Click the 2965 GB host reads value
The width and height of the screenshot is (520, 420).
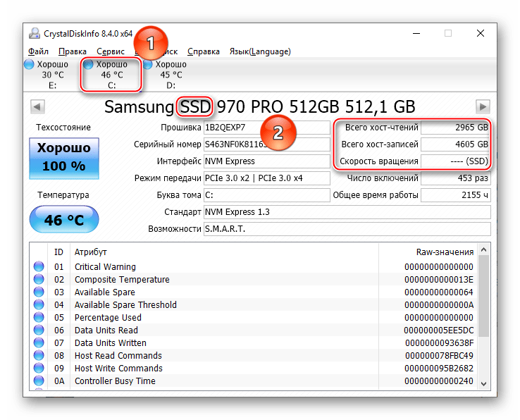coord(456,128)
